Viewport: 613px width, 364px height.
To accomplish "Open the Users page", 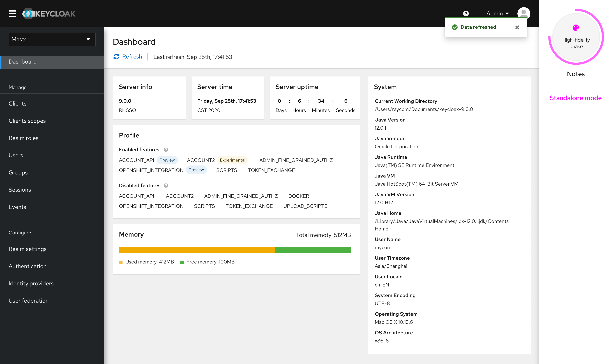I will click(16, 155).
